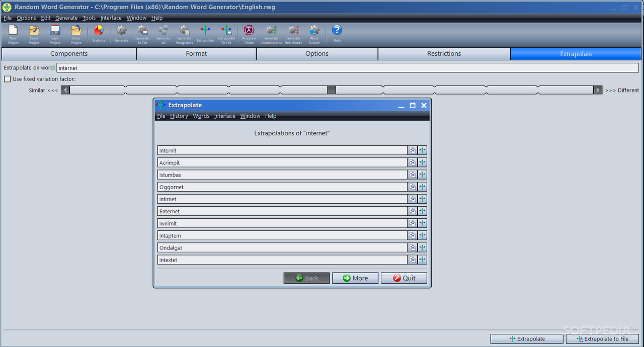Open the Help menu in Extrapolate dialog
Image resolution: width=644 pixels, height=347 pixels.
click(271, 116)
